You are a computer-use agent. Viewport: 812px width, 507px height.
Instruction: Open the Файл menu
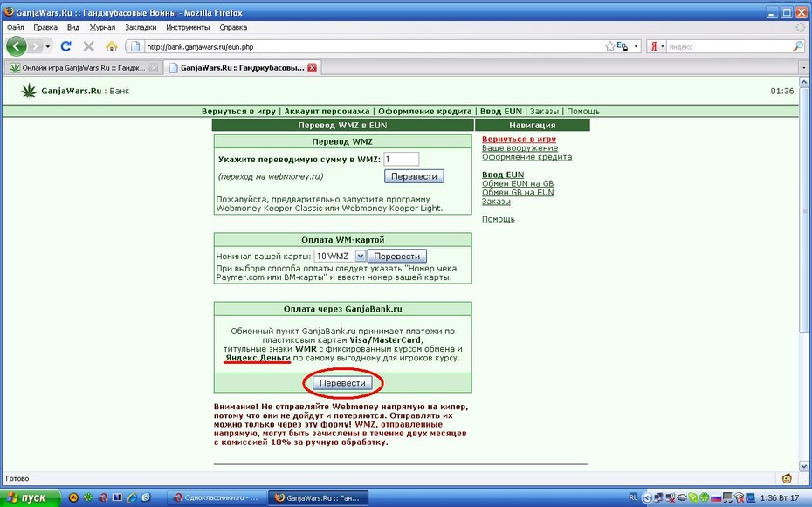[16, 27]
